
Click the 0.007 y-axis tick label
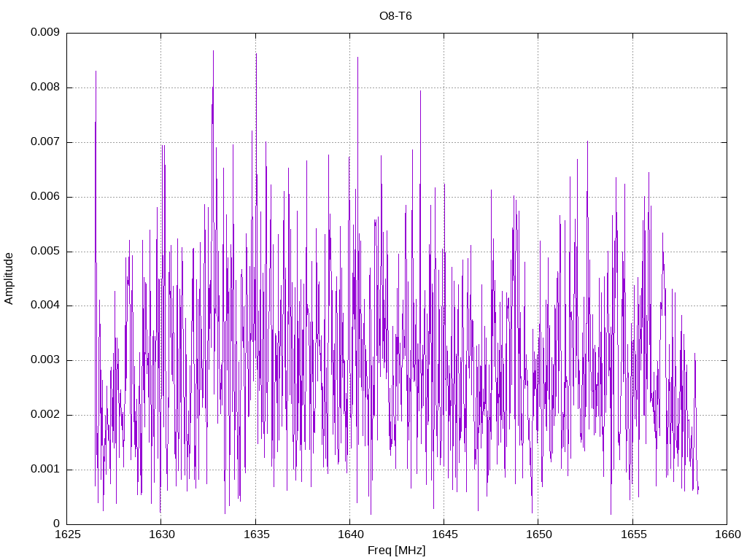[45, 142]
